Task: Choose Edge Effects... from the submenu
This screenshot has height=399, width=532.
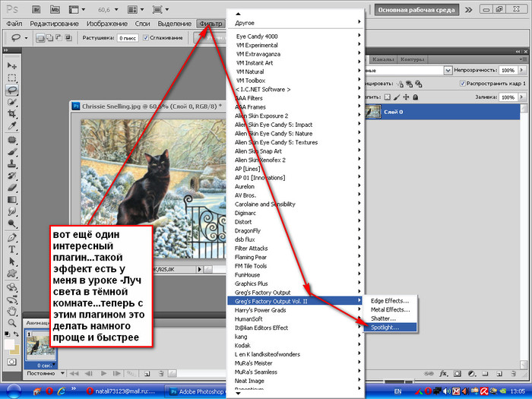Action: click(390, 301)
